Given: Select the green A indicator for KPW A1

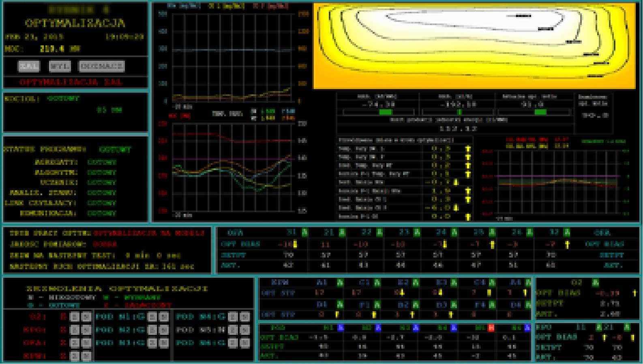Looking at the screenshot, I should click(x=340, y=282).
